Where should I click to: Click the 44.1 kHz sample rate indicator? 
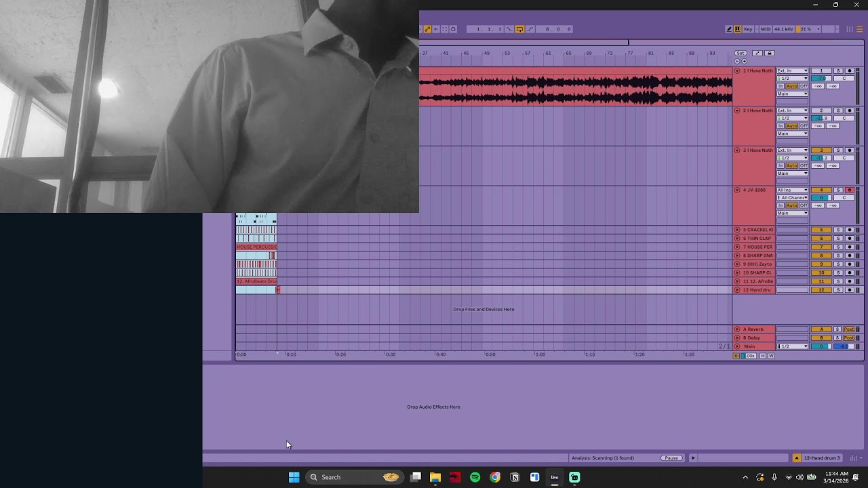(784, 29)
